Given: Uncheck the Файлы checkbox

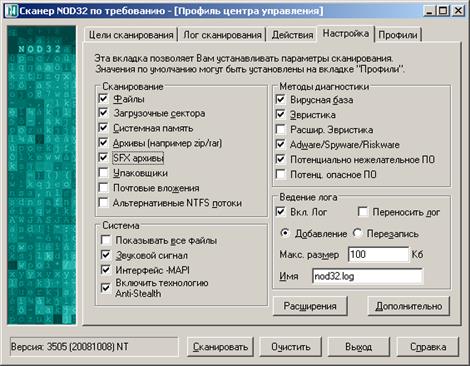Looking at the screenshot, I should click(x=103, y=98).
